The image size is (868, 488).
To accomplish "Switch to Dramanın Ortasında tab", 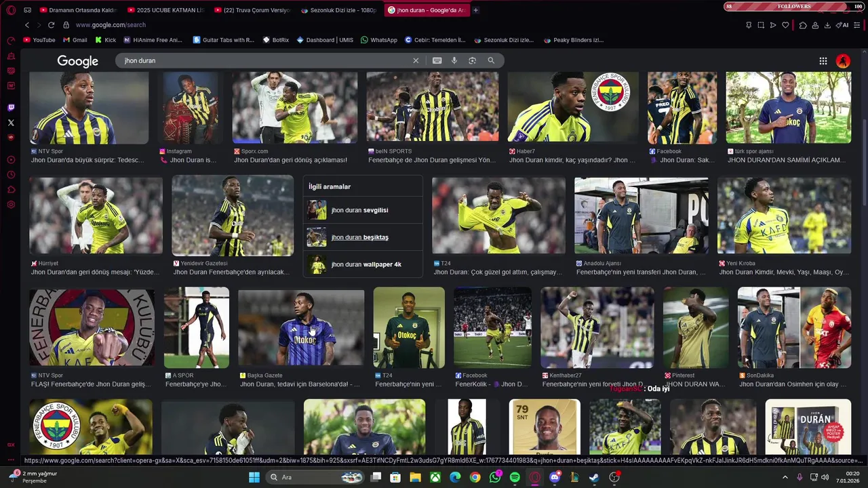I will (78, 10).
